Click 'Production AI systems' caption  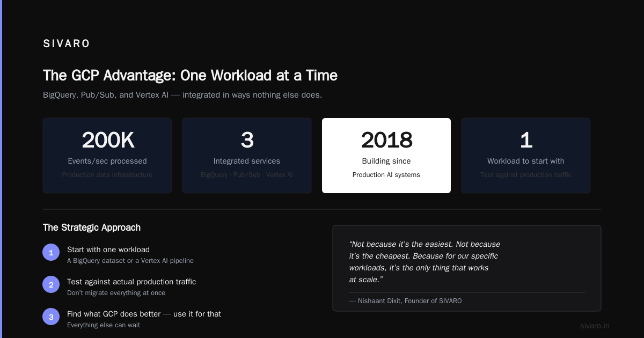tap(386, 175)
